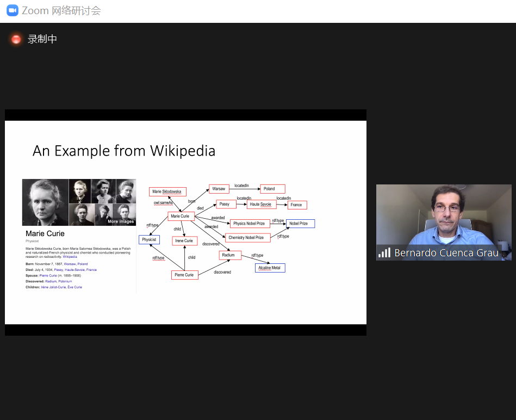Click the Alcaline Metal node
Image resolution: width=516 pixels, height=420 pixels.
[x=270, y=268]
